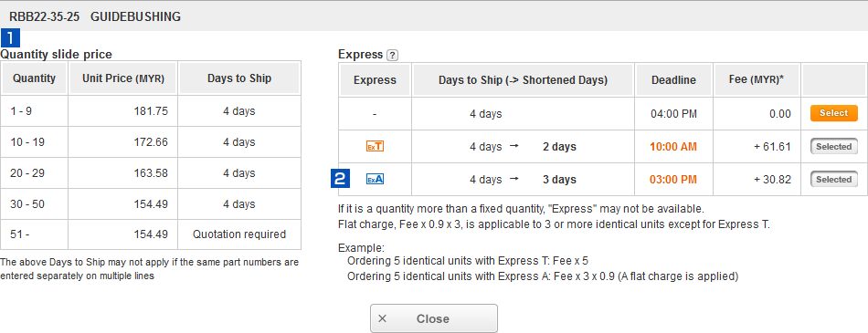The width and height of the screenshot is (868, 333).
Task: Click the 172.66 unit price cell
Action: (123, 142)
